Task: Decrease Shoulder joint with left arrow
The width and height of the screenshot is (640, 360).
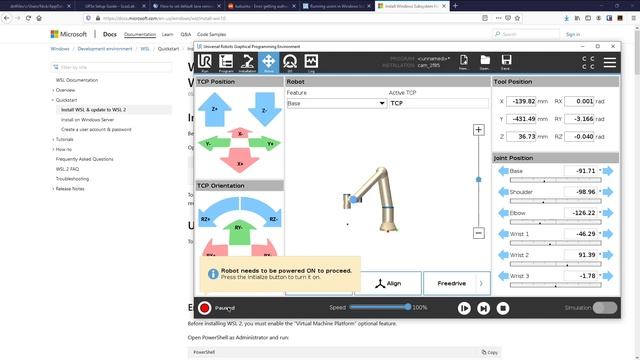Action: coord(503,192)
